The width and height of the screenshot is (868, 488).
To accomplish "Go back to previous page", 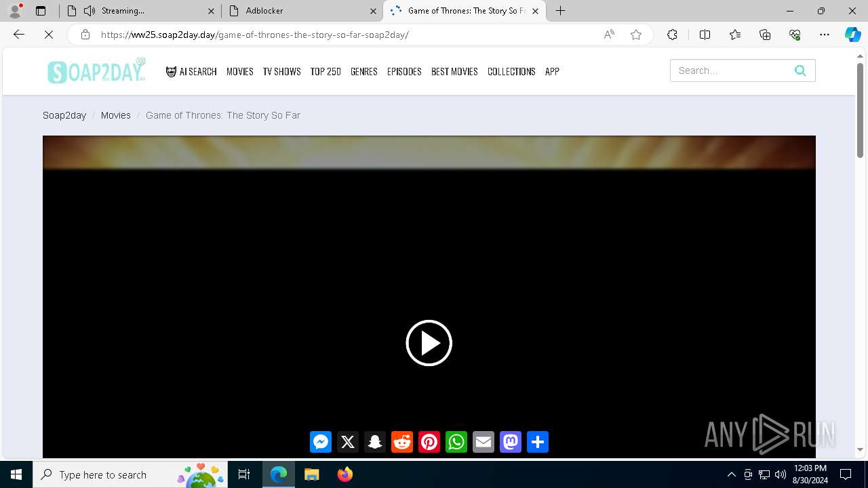I will pos(19,35).
